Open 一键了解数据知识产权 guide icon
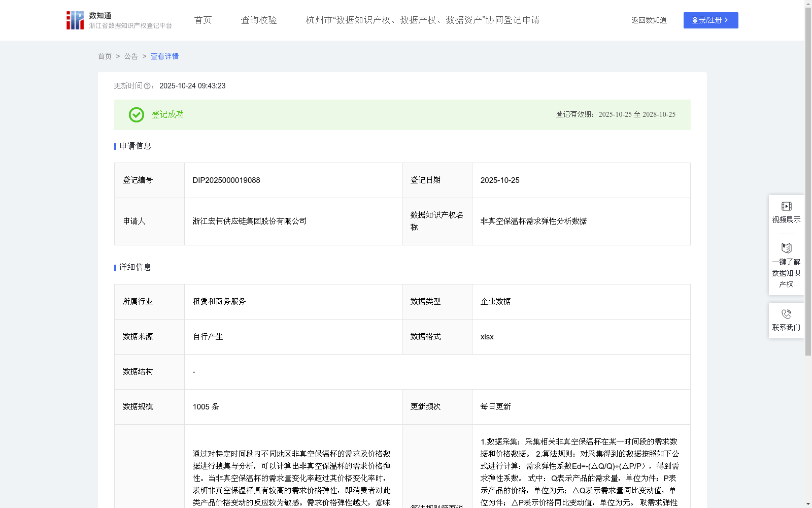812x508 pixels. click(786, 248)
